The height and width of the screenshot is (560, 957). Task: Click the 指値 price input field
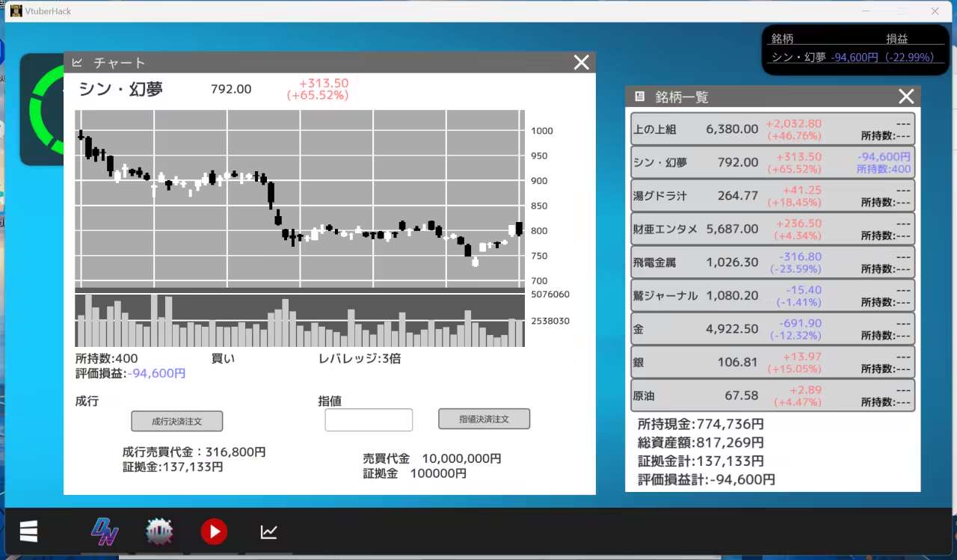click(369, 419)
